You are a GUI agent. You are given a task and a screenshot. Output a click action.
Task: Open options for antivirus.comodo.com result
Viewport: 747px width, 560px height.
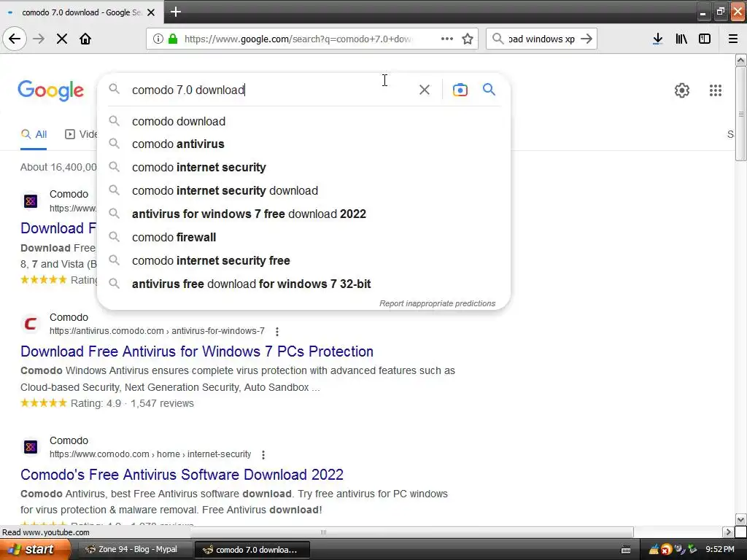point(276,331)
